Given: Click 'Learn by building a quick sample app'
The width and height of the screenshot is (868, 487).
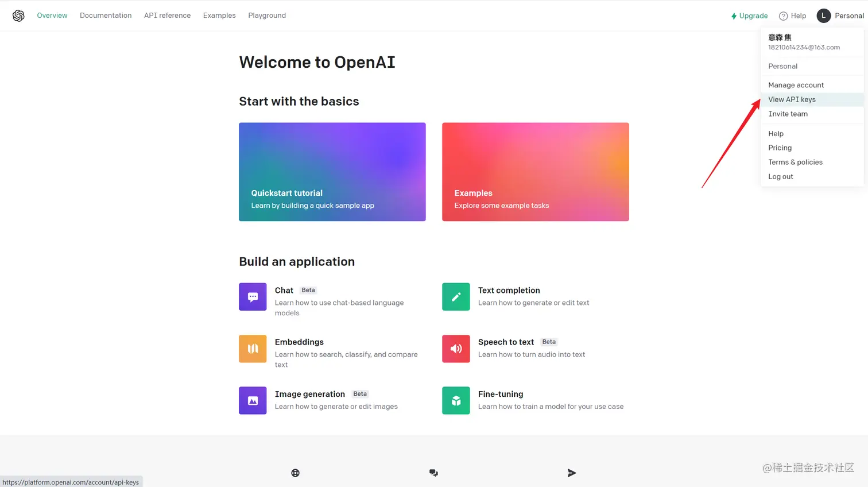Looking at the screenshot, I should pyautogui.click(x=313, y=206).
